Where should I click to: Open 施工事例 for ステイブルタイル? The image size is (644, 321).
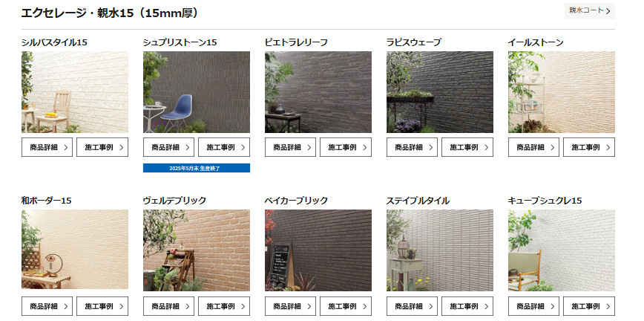[467, 306]
